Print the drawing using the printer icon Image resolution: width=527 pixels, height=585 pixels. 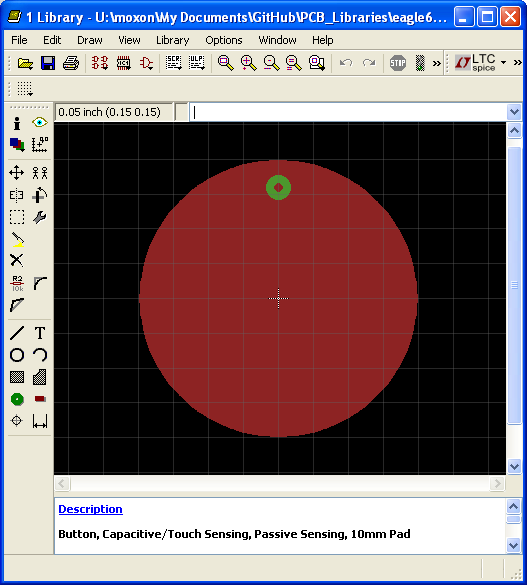(x=71, y=63)
